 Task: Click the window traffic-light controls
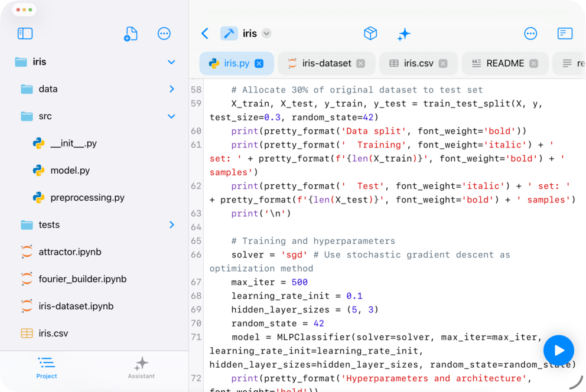coord(24,9)
